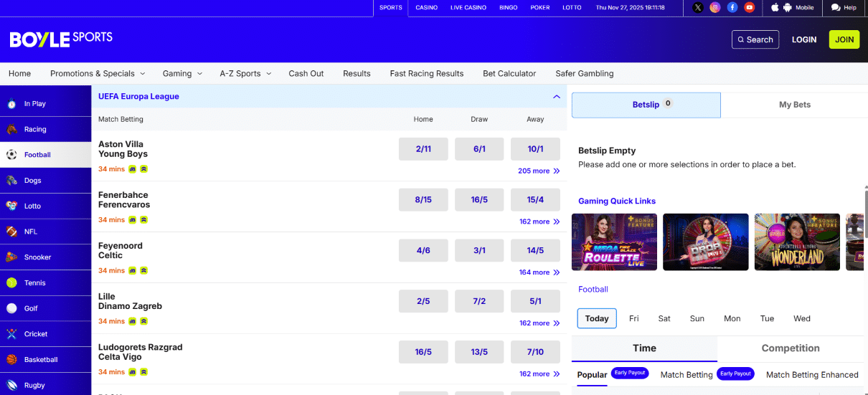Image resolution: width=868 pixels, height=395 pixels.
Task: Select the Tennis ball icon
Action: (11, 282)
